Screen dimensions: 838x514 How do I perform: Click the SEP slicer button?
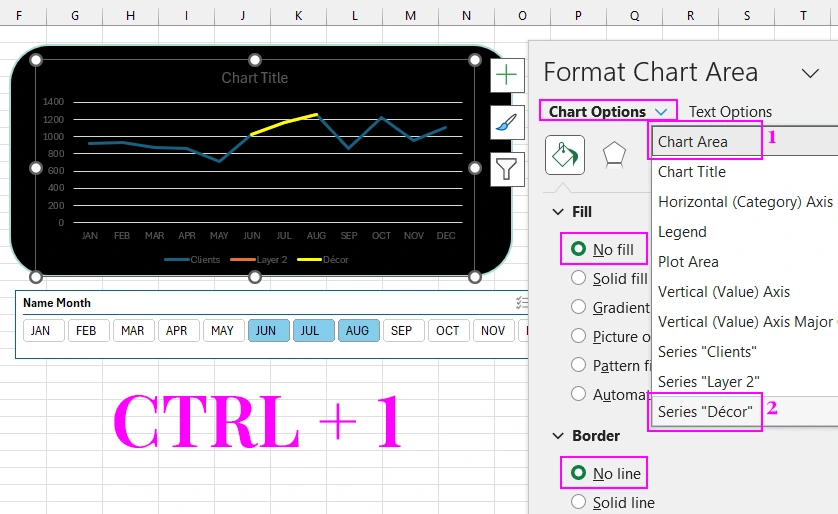tap(401, 331)
